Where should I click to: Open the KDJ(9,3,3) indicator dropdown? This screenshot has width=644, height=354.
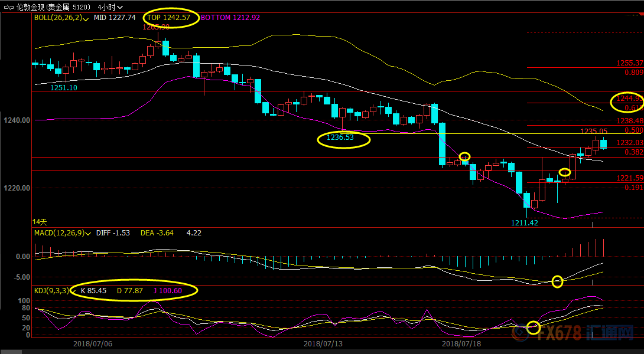click(73, 290)
